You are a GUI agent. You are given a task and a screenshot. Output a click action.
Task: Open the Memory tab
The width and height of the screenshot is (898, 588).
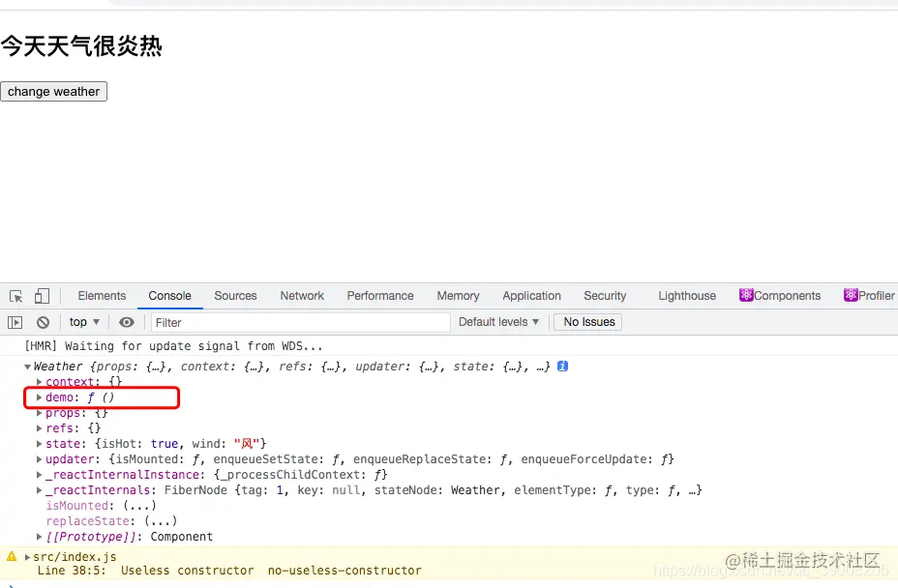coord(458,296)
